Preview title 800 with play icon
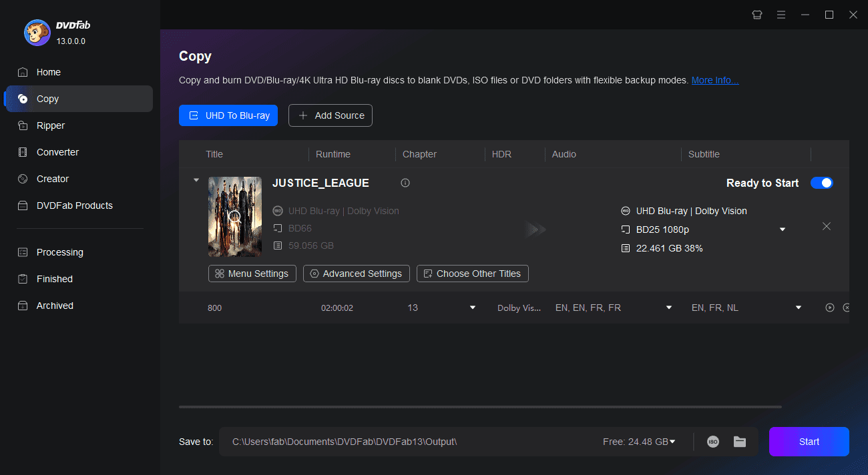Screen dimensions: 868x475 tap(830, 308)
